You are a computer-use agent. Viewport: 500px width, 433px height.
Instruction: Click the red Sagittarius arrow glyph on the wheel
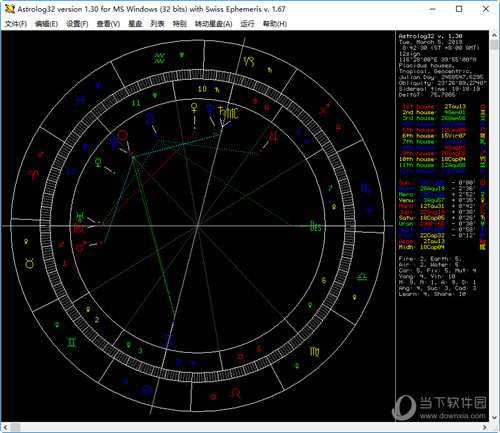coord(324,109)
